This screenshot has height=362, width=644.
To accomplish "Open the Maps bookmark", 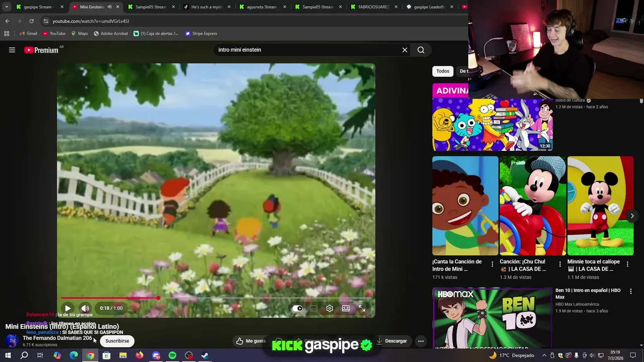I will click(79, 34).
